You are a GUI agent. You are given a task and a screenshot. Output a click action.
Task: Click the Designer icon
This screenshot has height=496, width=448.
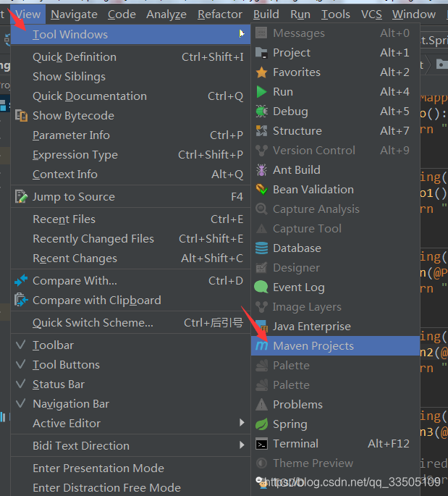(261, 268)
